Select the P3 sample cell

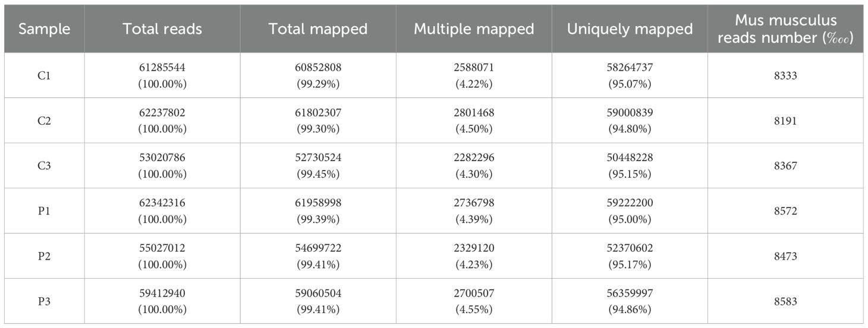44,302
